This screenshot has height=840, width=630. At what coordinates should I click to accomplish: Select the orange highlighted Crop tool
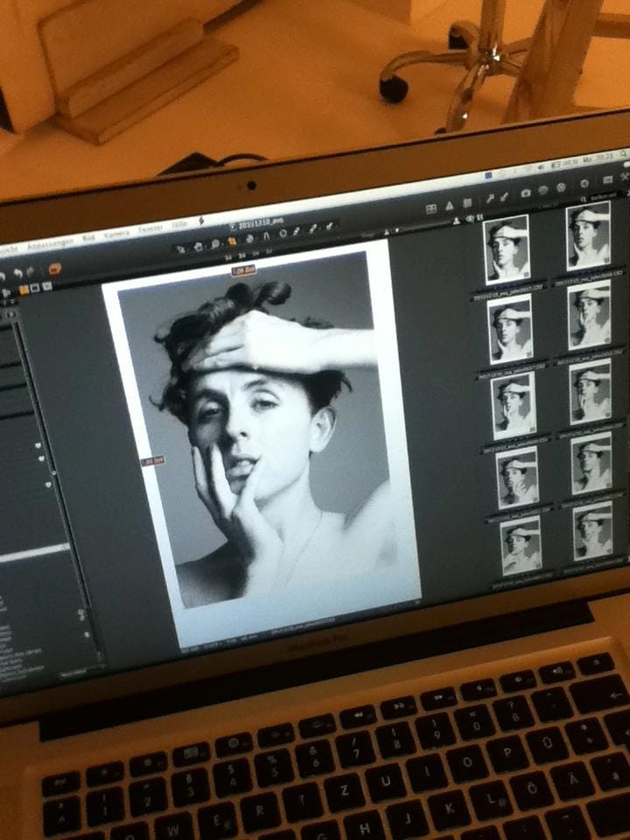point(232,241)
